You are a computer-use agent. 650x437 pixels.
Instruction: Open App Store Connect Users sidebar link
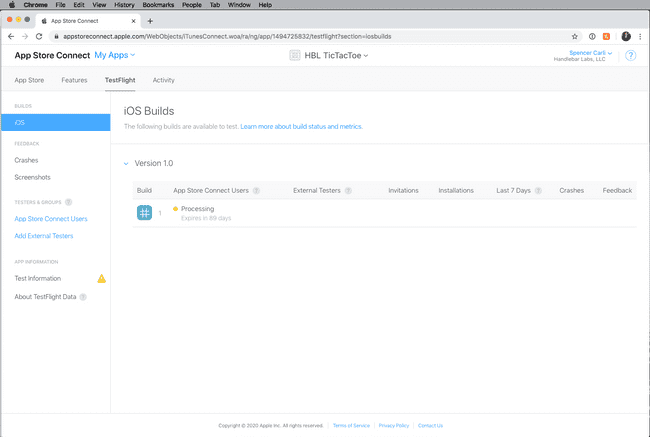click(x=51, y=218)
